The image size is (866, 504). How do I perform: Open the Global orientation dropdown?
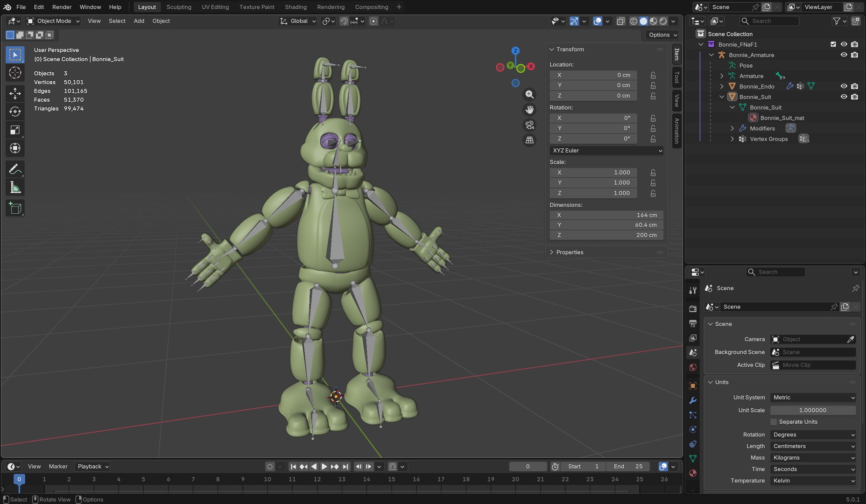tap(298, 21)
